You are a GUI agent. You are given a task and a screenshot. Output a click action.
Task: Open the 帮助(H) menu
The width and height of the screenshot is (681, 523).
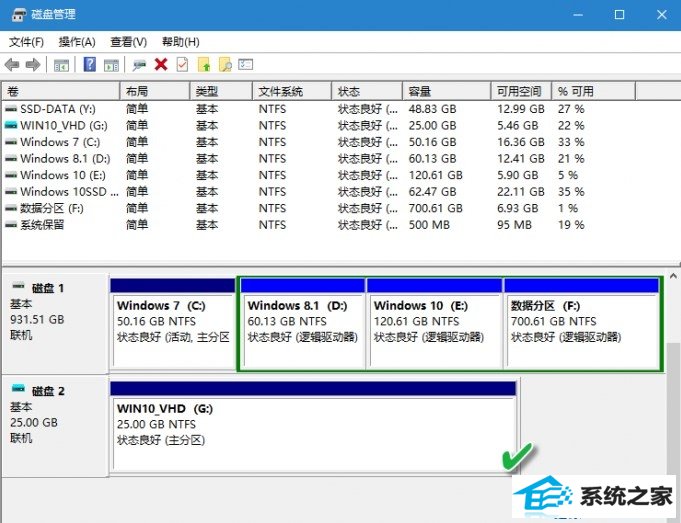pyautogui.click(x=181, y=42)
